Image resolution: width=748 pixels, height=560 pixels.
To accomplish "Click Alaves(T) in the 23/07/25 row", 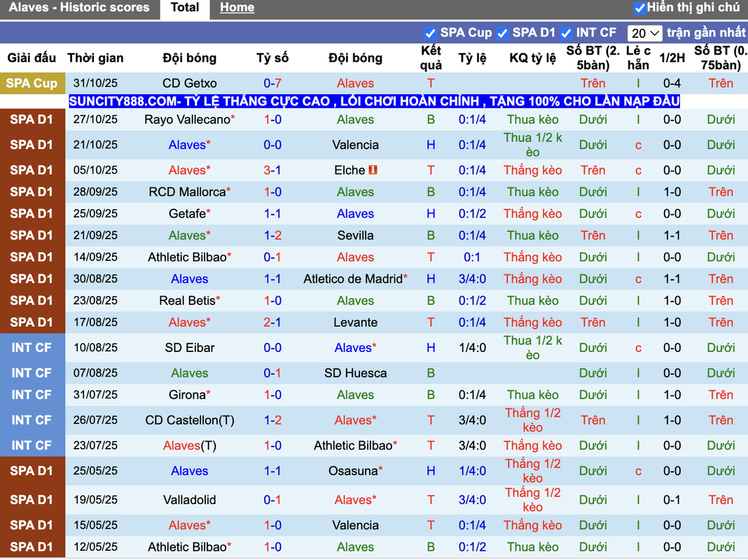I will [189, 446].
